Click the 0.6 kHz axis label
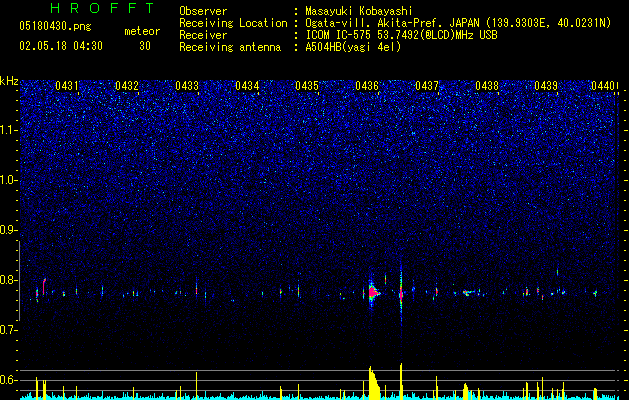Viewport: 629px width, 400px height. (x=9, y=380)
